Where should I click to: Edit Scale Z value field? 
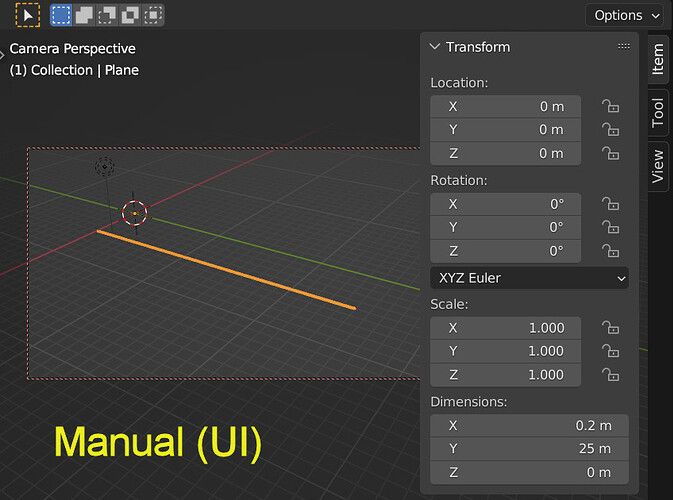505,375
